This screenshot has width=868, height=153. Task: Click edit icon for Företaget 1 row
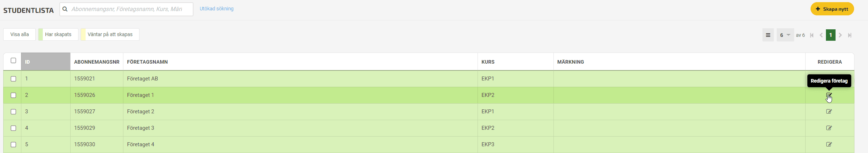click(x=829, y=95)
